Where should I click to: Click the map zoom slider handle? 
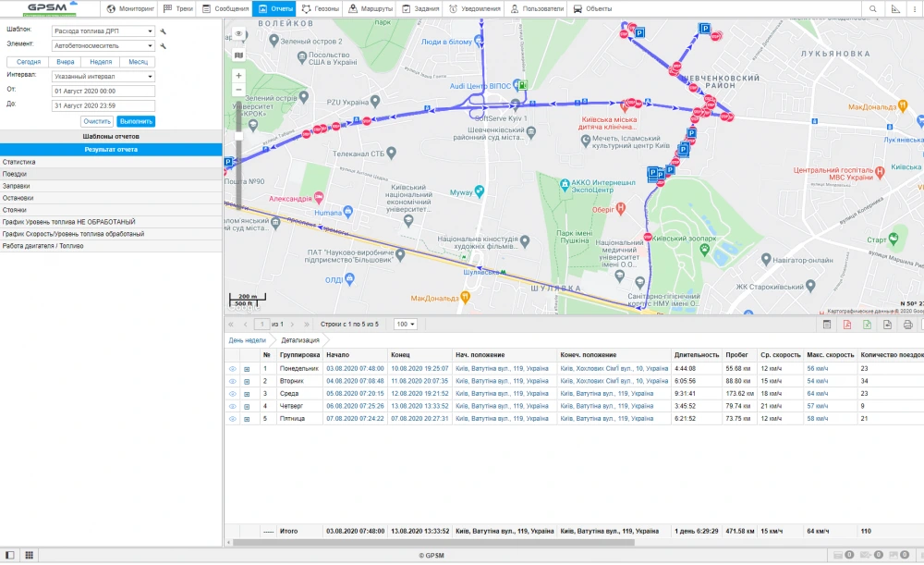238,136
